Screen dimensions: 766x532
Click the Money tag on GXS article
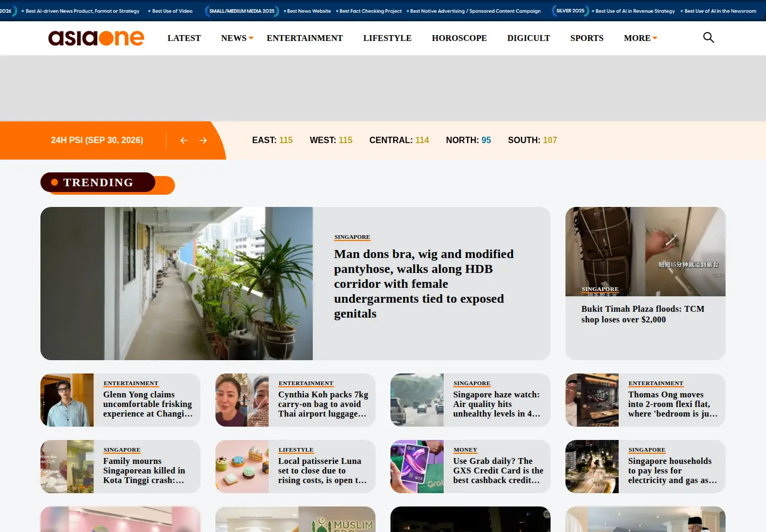point(465,450)
